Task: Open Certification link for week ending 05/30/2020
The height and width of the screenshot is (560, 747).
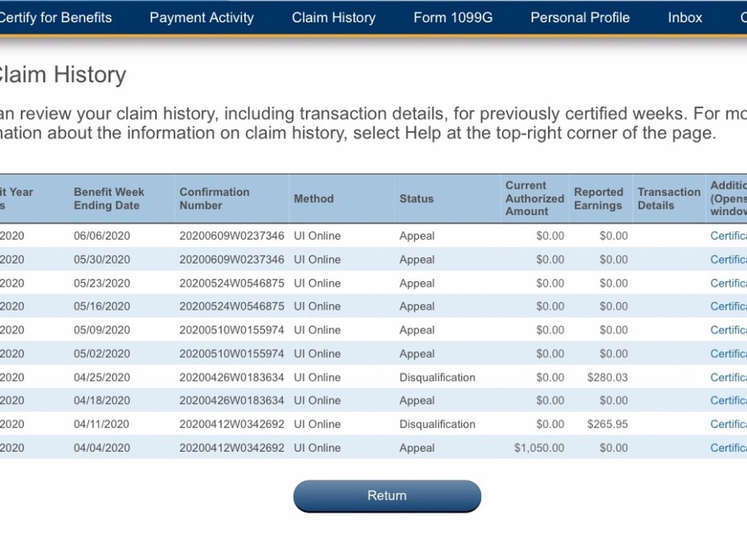Action: 728,259
